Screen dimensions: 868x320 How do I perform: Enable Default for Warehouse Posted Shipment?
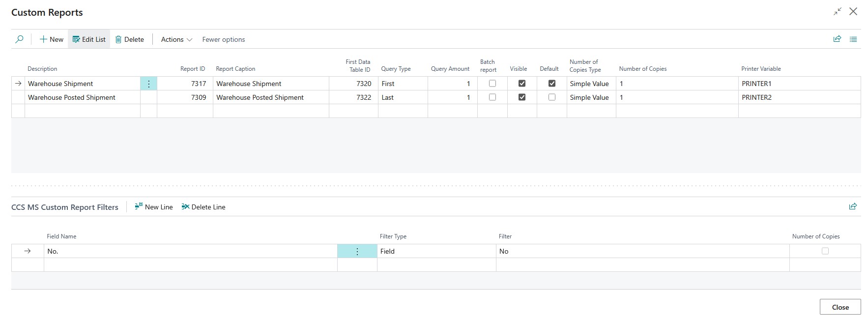[x=552, y=97]
